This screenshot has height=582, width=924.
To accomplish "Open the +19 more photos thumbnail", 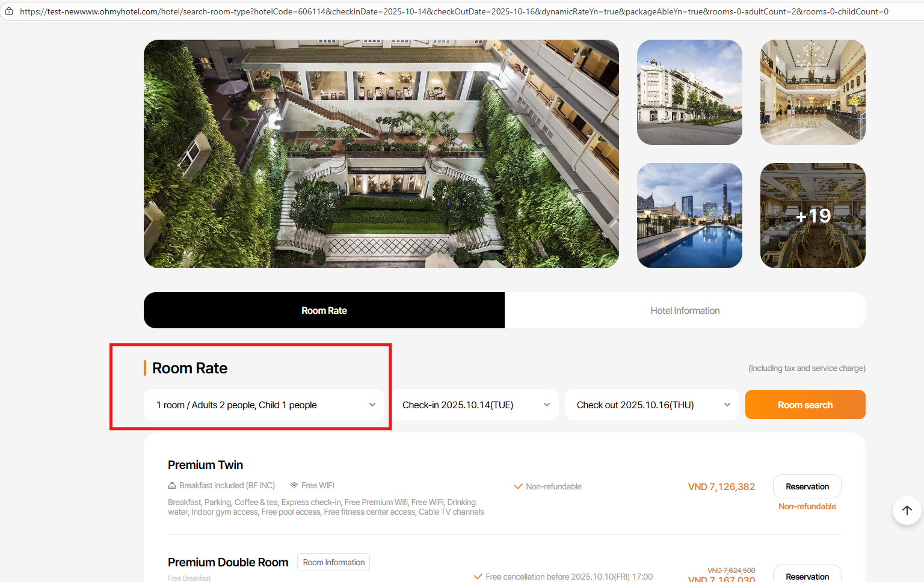I will 813,215.
